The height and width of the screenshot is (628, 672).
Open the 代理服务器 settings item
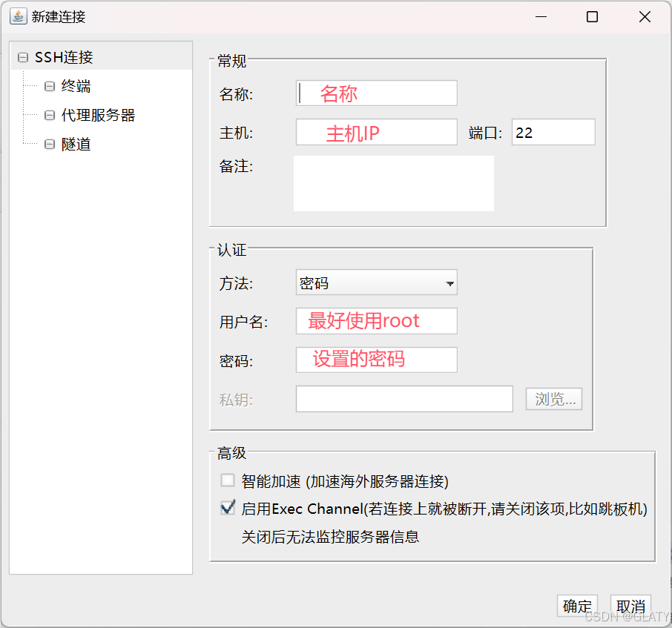[x=98, y=115]
